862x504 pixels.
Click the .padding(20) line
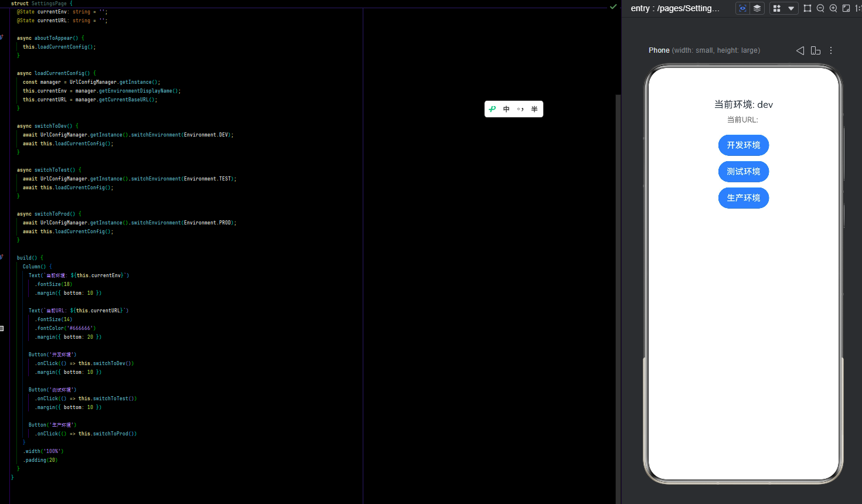click(40, 460)
